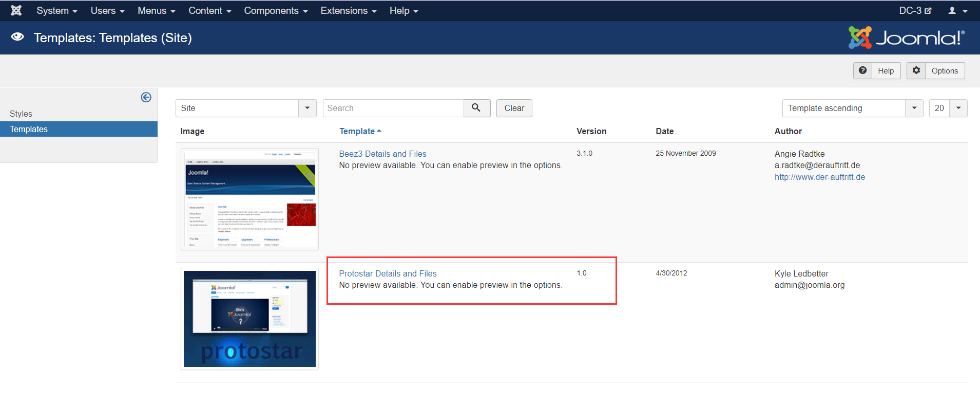980x405 pixels.
Task: Open the 20 items limit dropdown
Action: click(x=948, y=108)
